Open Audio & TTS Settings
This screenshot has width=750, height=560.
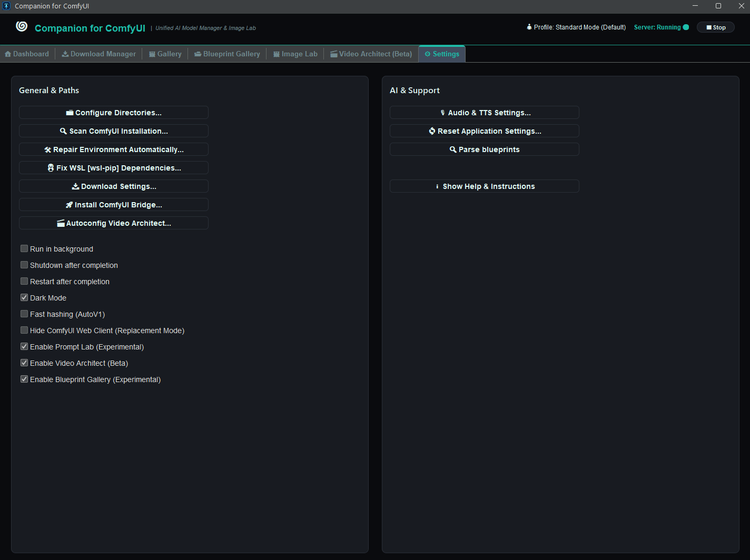[485, 113]
